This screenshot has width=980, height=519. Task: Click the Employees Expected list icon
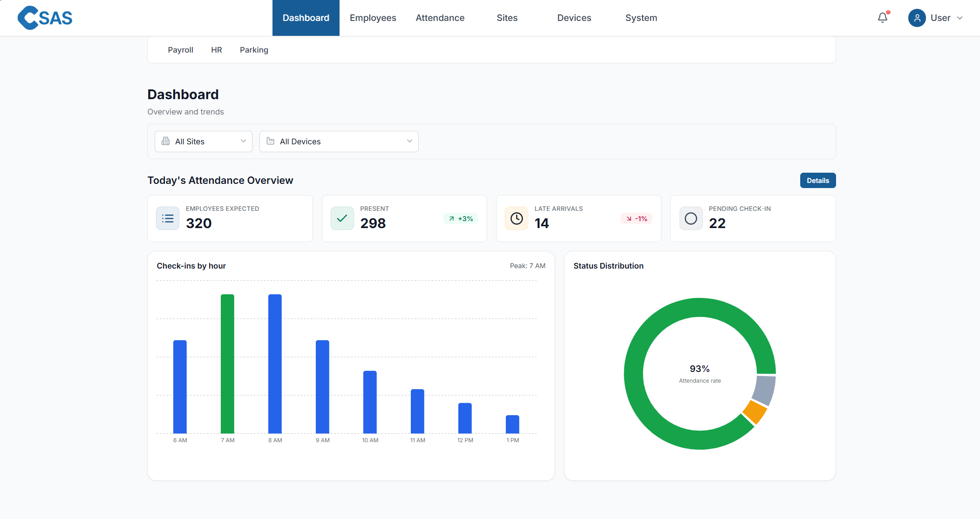pos(168,218)
